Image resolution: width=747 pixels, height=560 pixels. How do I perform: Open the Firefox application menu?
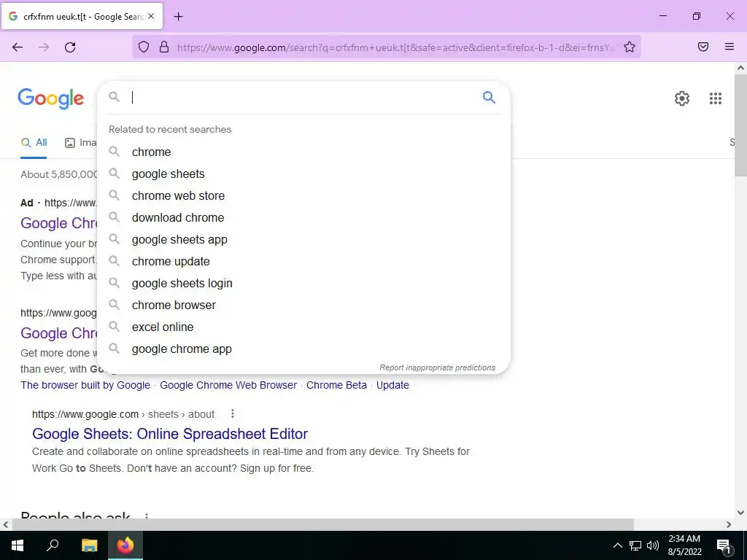(729, 47)
